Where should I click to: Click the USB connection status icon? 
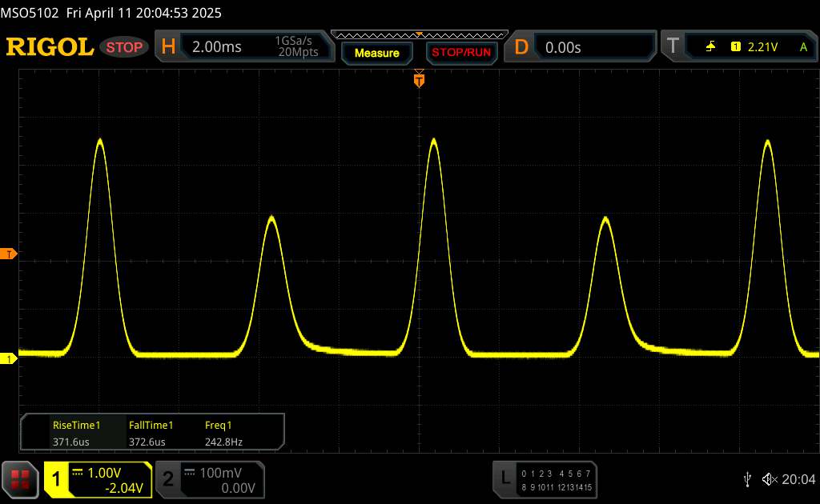(x=747, y=478)
